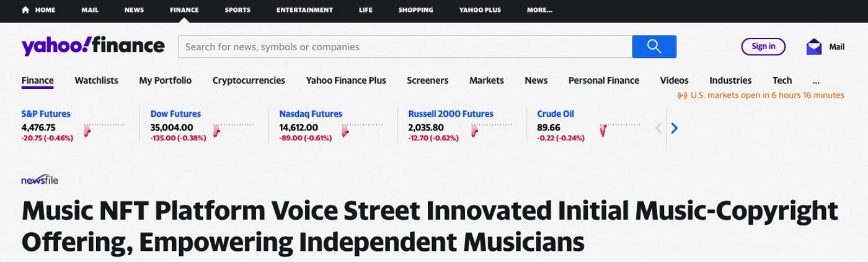Open Yahoo Finance Plus tab

[x=346, y=80]
